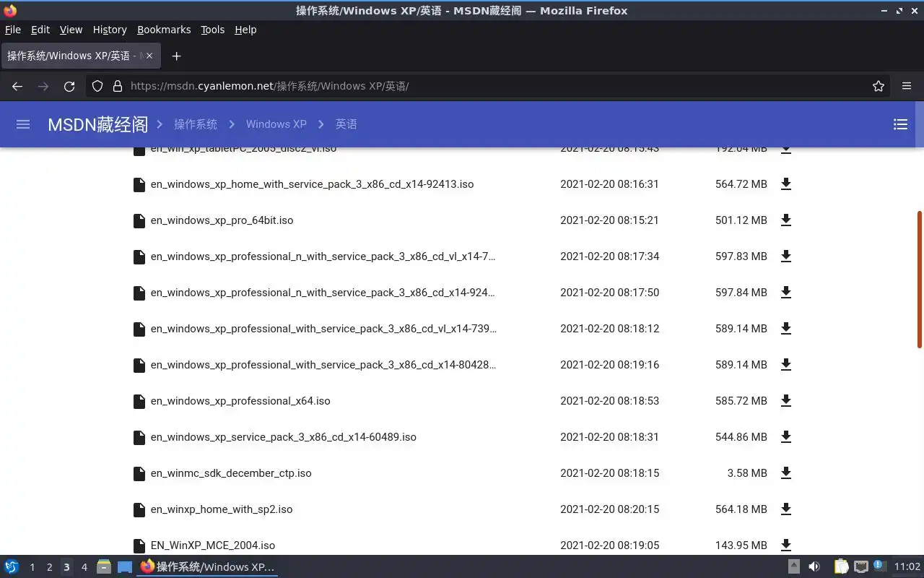Open the tracking protection shield icon

[97, 86]
